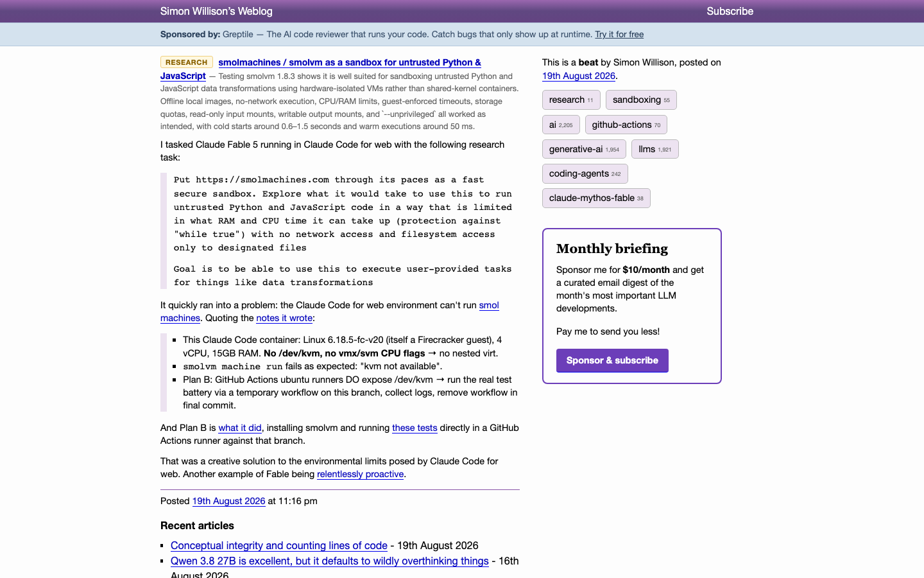Click the 'Pay me to send you less!' text
924x578 pixels.
(608, 331)
